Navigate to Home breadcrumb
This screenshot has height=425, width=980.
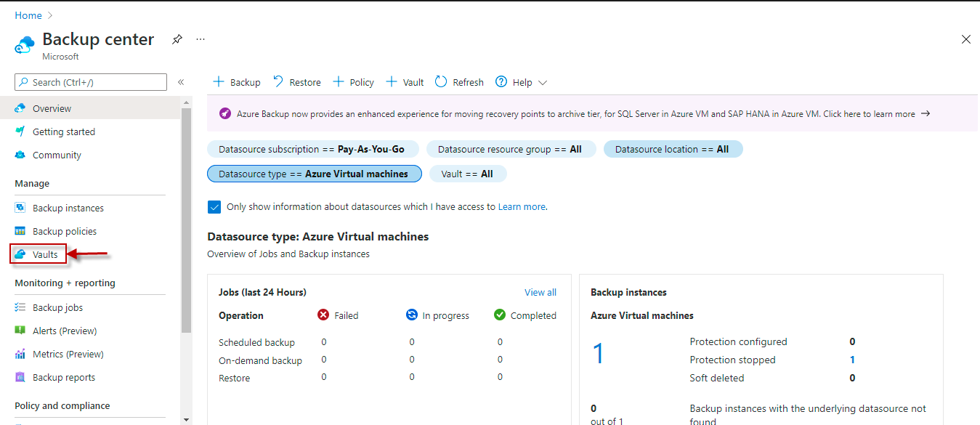pyautogui.click(x=28, y=15)
